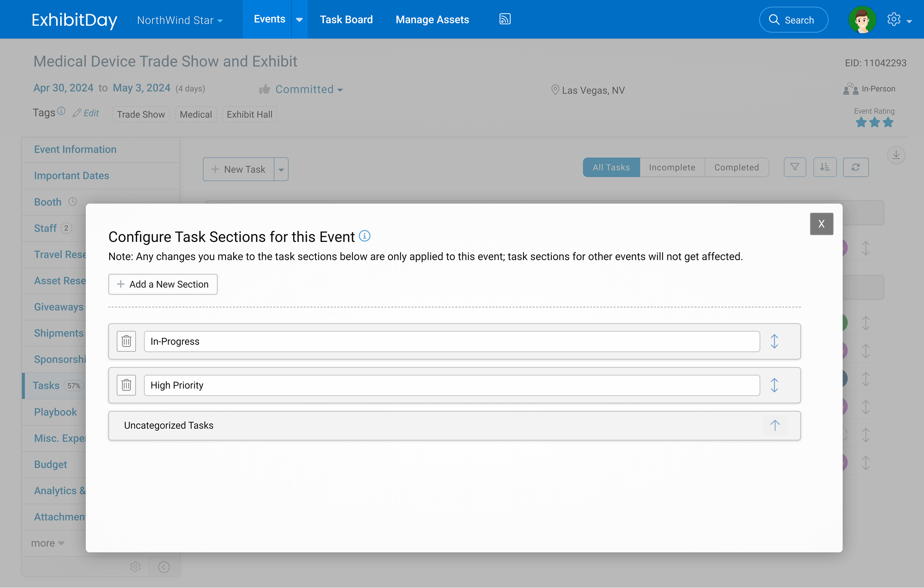
Task: Click the up arrow icon for Uncategorized Tasks
Action: click(774, 425)
